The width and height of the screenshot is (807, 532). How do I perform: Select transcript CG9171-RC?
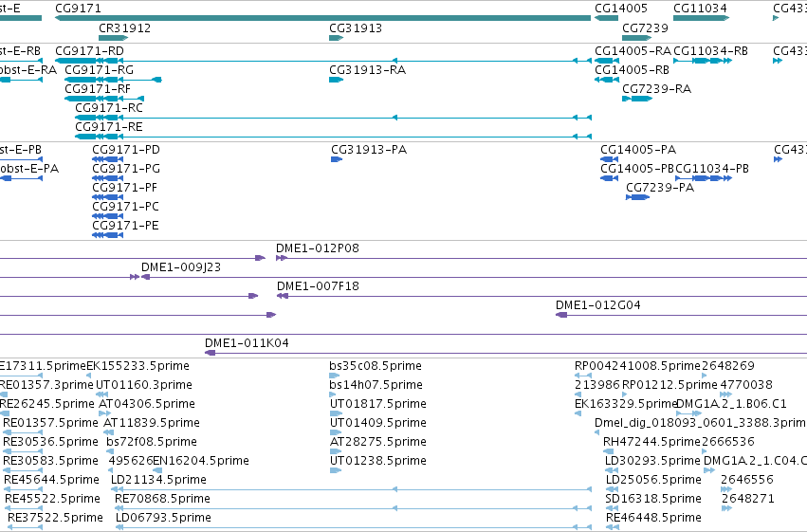click(109, 108)
